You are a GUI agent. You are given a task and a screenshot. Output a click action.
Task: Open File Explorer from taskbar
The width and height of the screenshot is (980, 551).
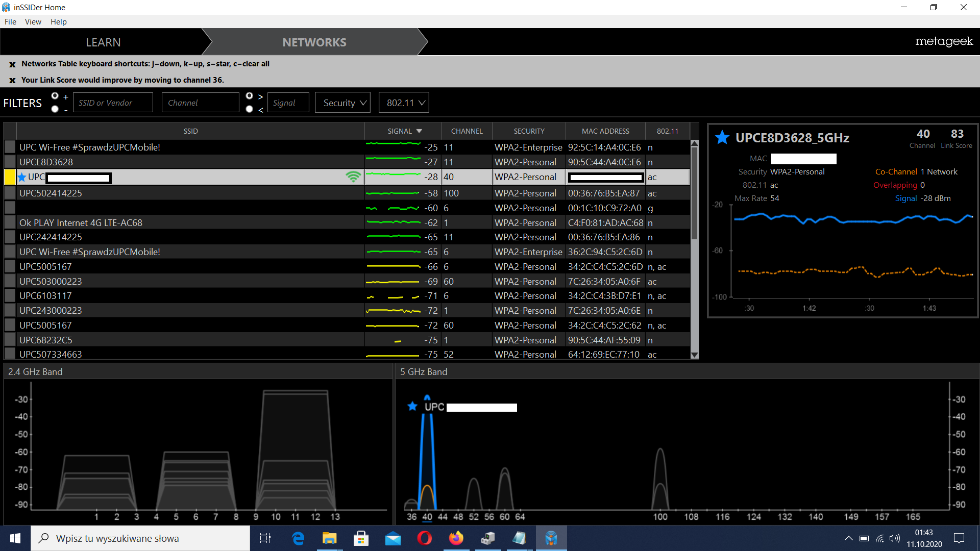330,538
